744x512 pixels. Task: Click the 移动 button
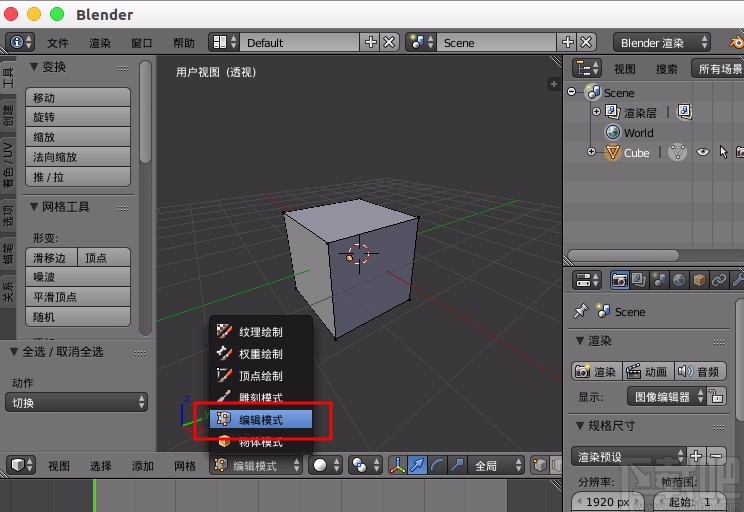[x=78, y=97]
